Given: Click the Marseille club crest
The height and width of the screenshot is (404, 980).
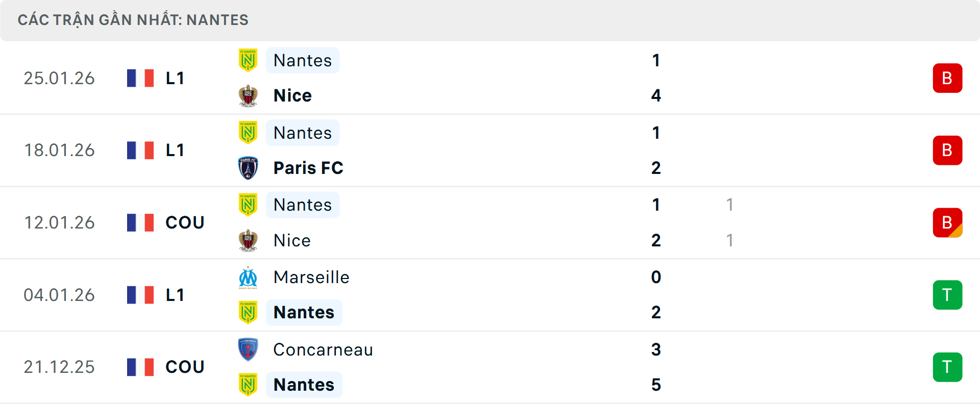Looking at the screenshot, I should pos(248,277).
